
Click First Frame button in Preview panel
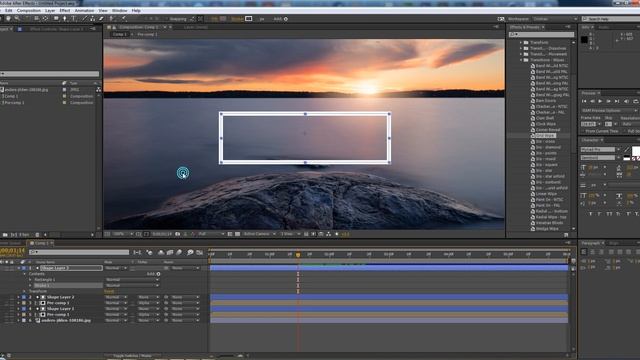coord(584,101)
